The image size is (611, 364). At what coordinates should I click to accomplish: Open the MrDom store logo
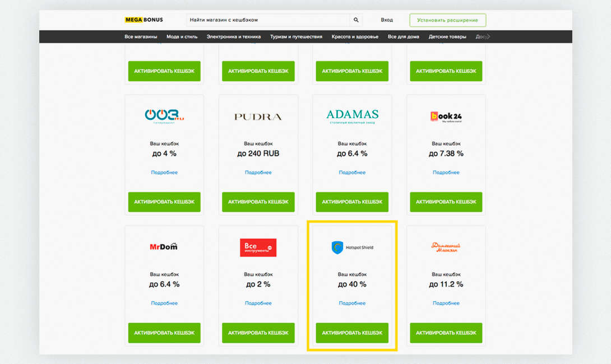[x=164, y=246]
